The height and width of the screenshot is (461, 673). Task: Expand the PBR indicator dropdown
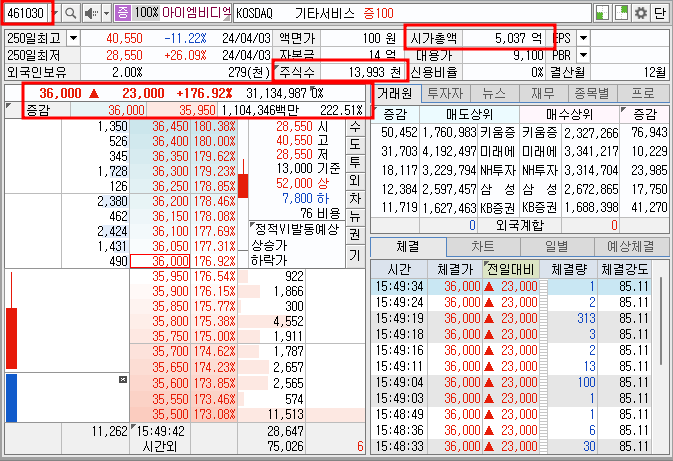(583, 55)
